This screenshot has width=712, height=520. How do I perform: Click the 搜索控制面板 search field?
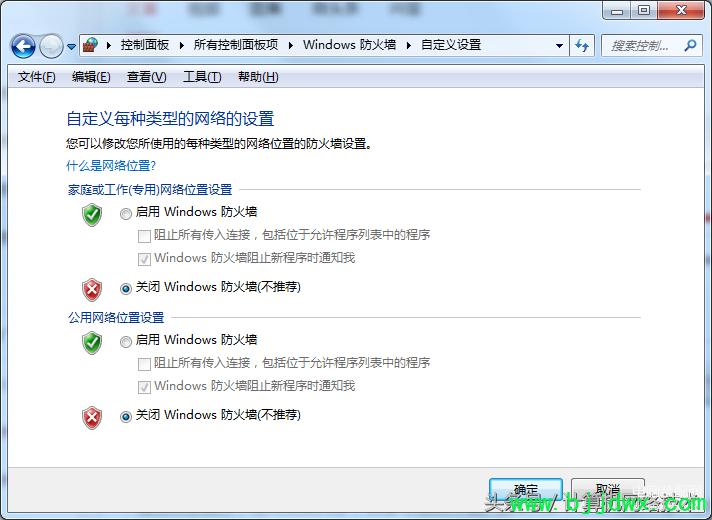[652, 45]
